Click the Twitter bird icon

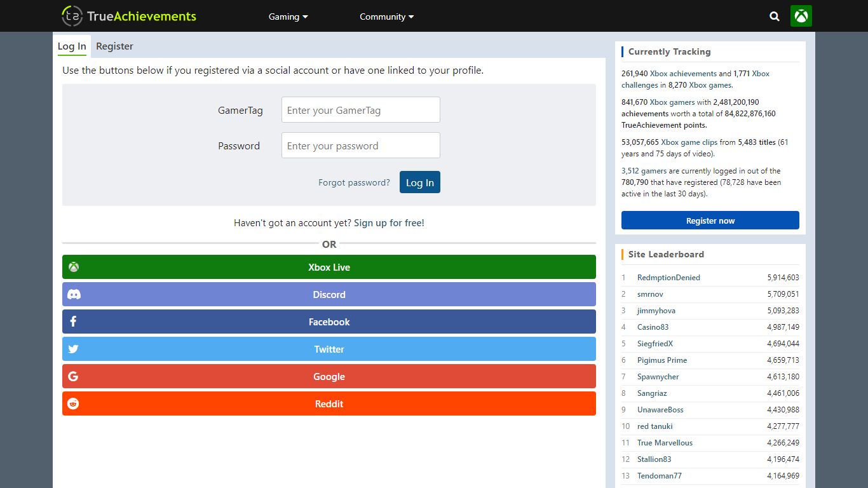coord(73,349)
